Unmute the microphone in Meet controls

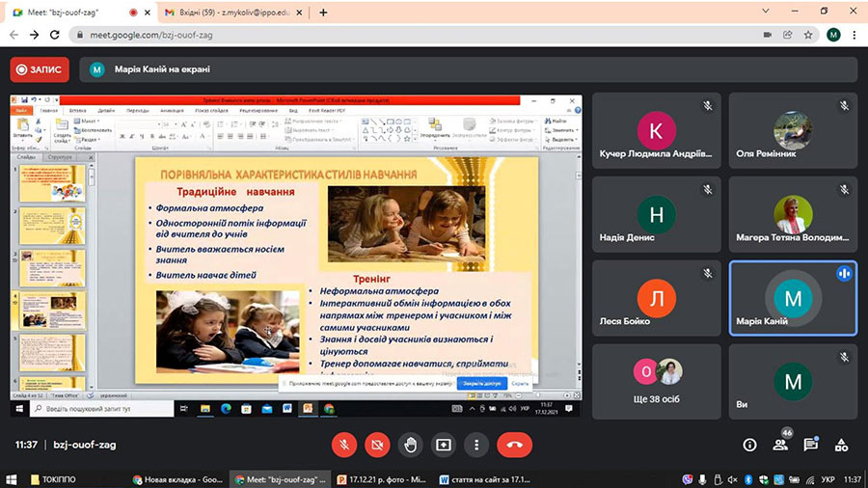(x=343, y=445)
